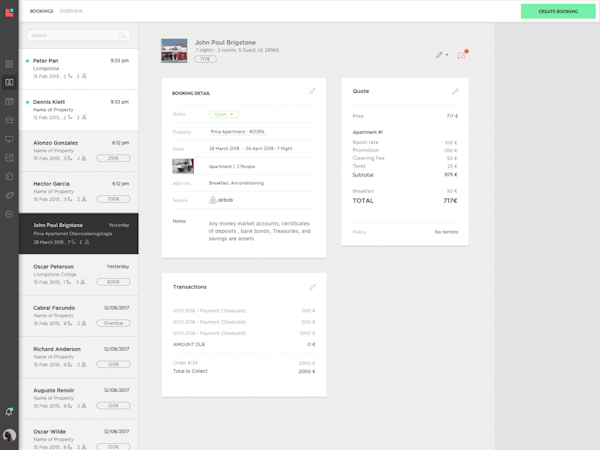Click the notification bell icon in sidebar
Viewport: 600px width, 450px height.
pos(10,411)
